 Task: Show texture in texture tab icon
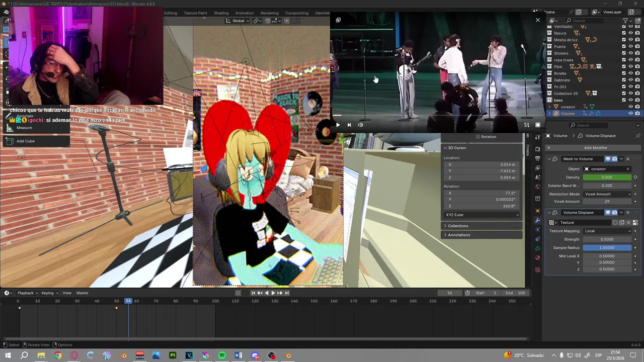[x=635, y=223]
